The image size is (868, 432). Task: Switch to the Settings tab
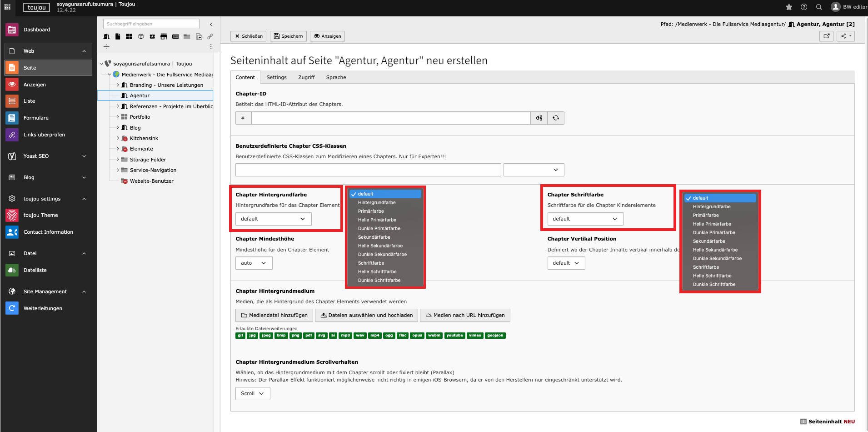coord(276,77)
